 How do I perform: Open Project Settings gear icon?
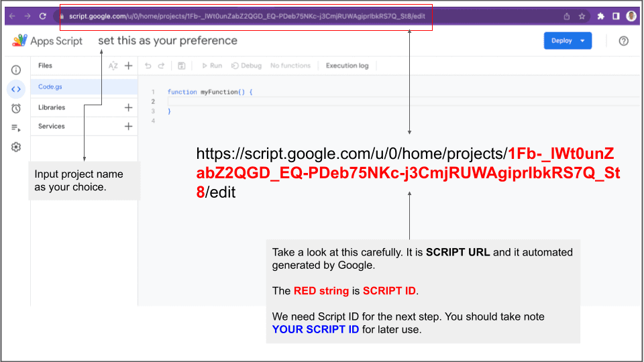click(x=16, y=147)
